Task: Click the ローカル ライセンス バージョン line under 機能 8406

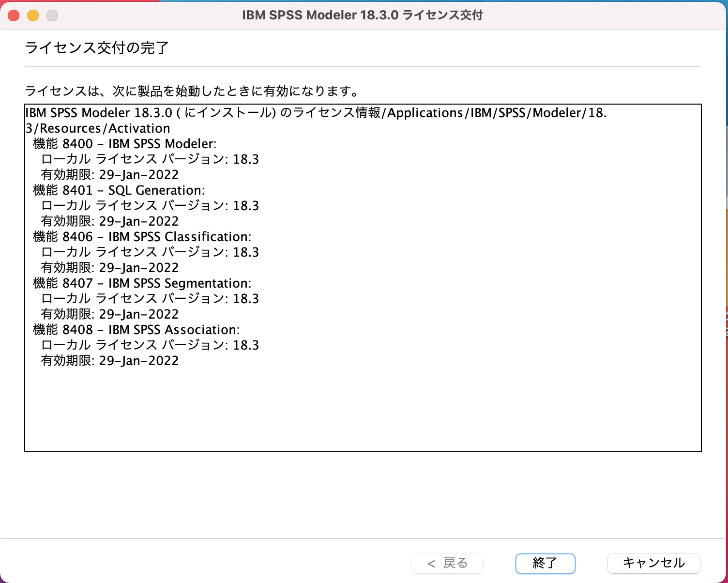Action: [x=150, y=252]
